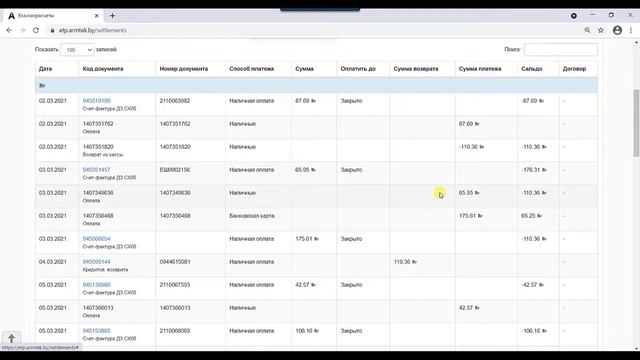
Task: Open the zoom magnifier icon in the address bar
Action: pos(587,30)
